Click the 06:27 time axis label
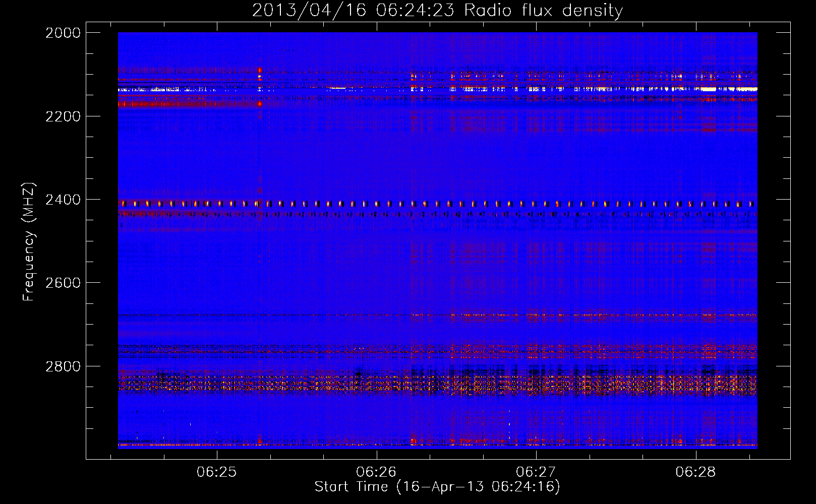The width and height of the screenshot is (816, 504). 536,472
